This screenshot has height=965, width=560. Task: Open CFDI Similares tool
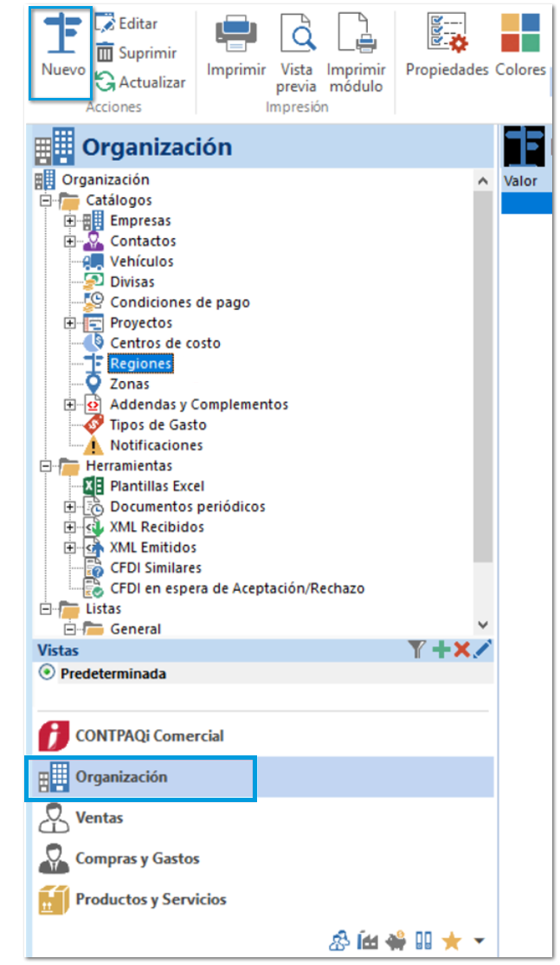[156, 568]
